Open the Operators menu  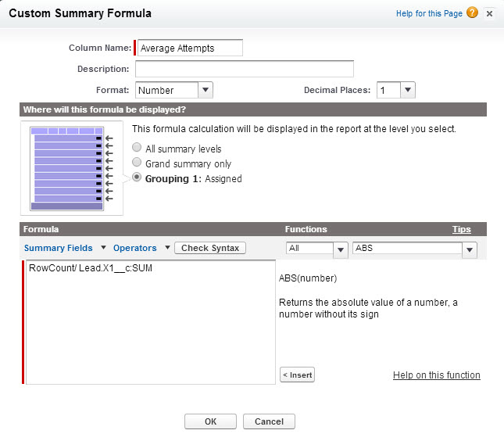pyautogui.click(x=141, y=248)
